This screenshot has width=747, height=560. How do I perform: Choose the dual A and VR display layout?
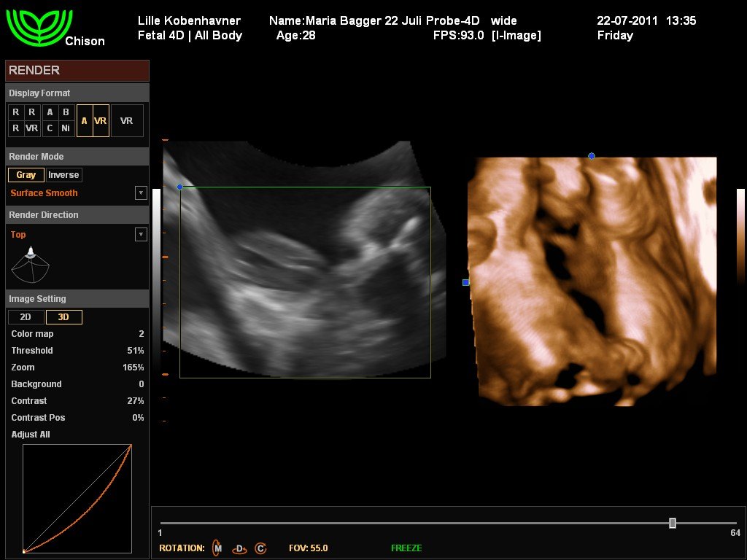point(93,121)
